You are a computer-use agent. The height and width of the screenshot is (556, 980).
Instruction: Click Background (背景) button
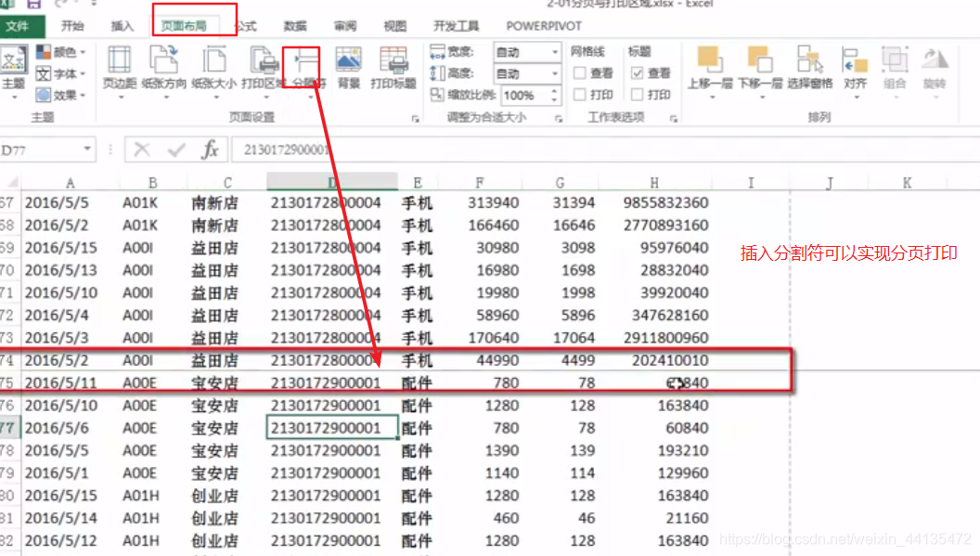349,68
